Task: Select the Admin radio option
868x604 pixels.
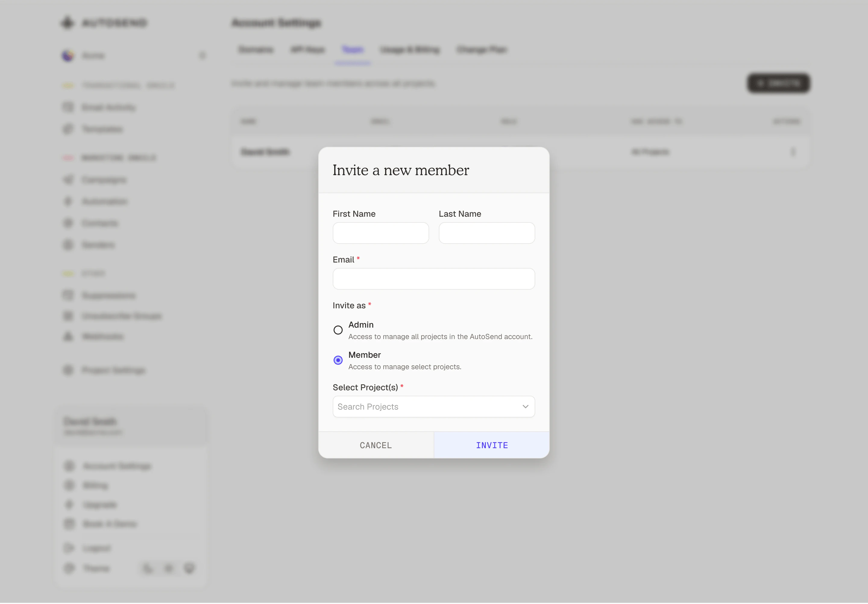Action: [x=338, y=330]
